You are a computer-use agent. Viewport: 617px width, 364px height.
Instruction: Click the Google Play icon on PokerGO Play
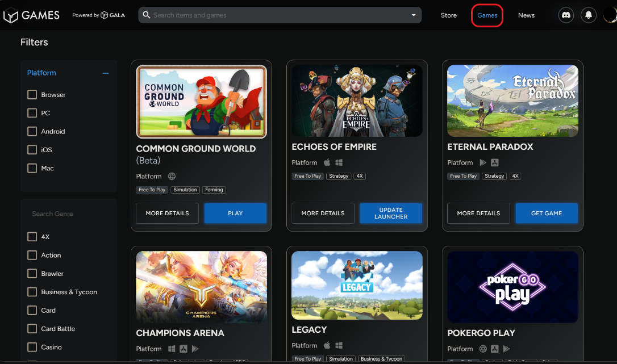coord(506,349)
